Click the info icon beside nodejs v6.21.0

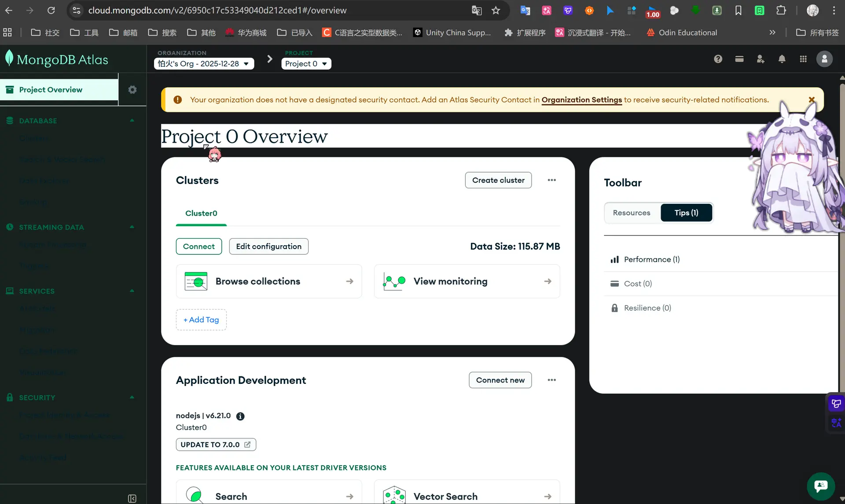240,416
